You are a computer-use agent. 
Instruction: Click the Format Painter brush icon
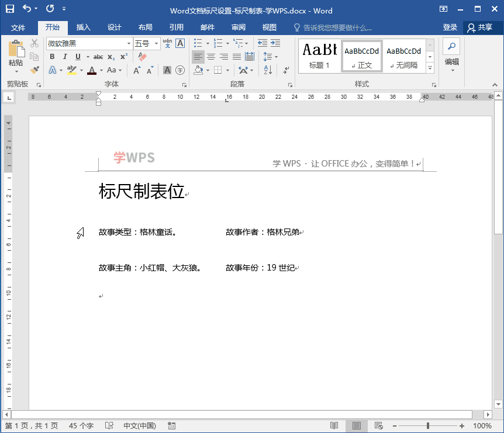(34, 70)
